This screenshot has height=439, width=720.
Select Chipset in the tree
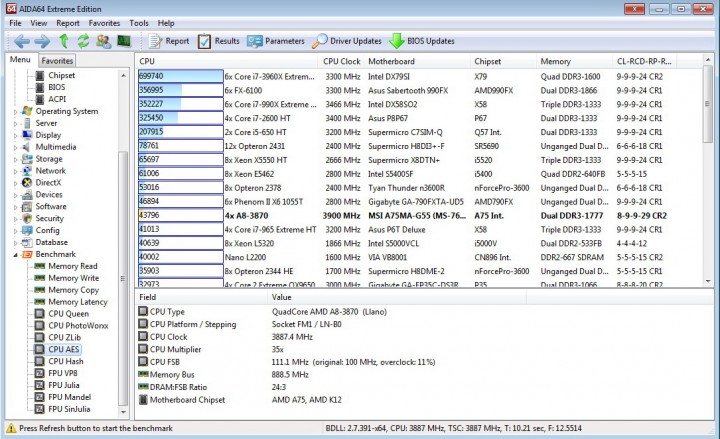click(62, 75)
